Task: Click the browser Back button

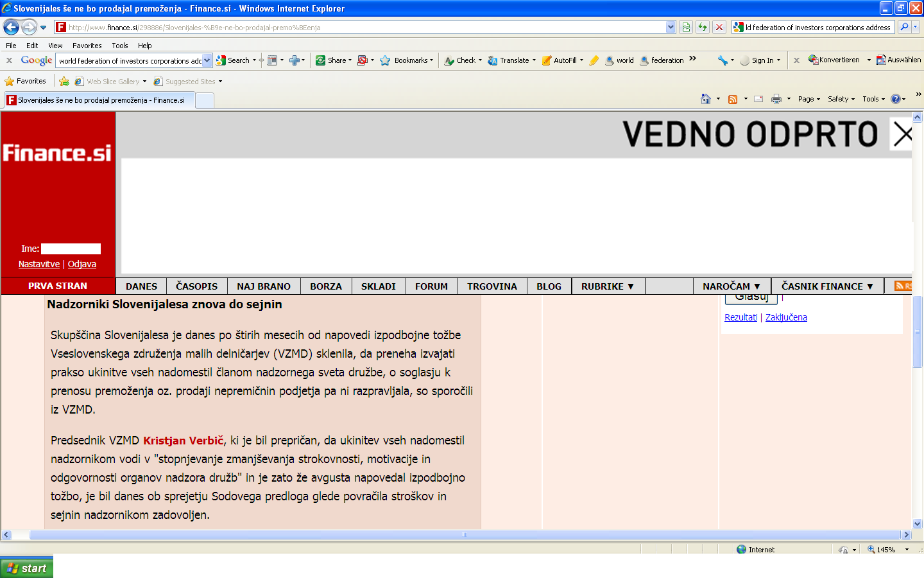Action: click(x=11, y=27)
